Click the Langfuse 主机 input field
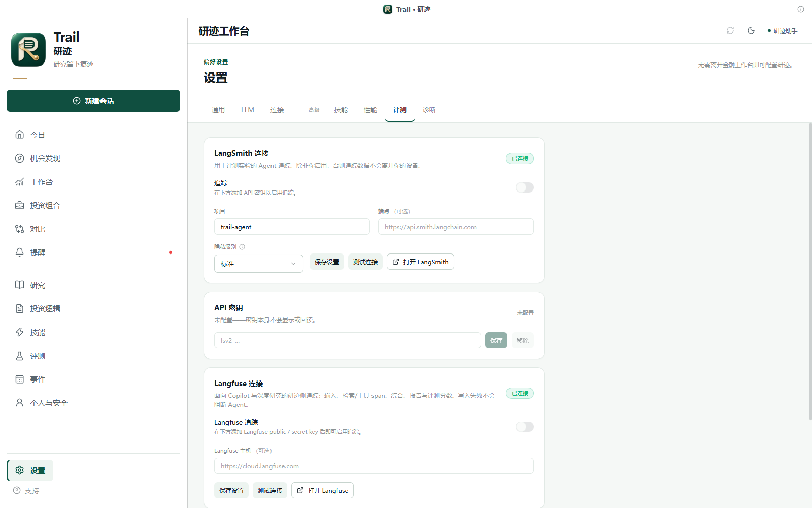The image size is (812, 508). coord(374,466)
